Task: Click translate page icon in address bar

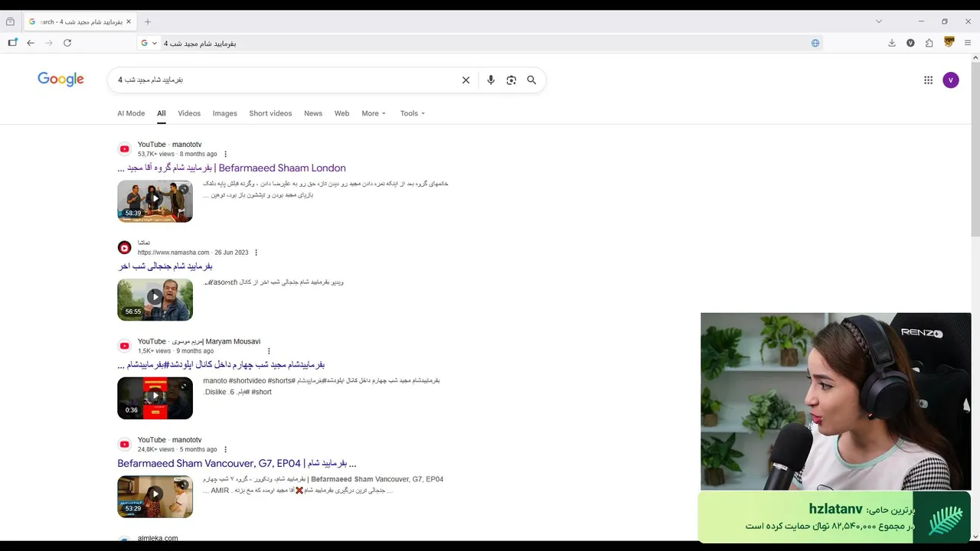Action: [x=815, y=43]
